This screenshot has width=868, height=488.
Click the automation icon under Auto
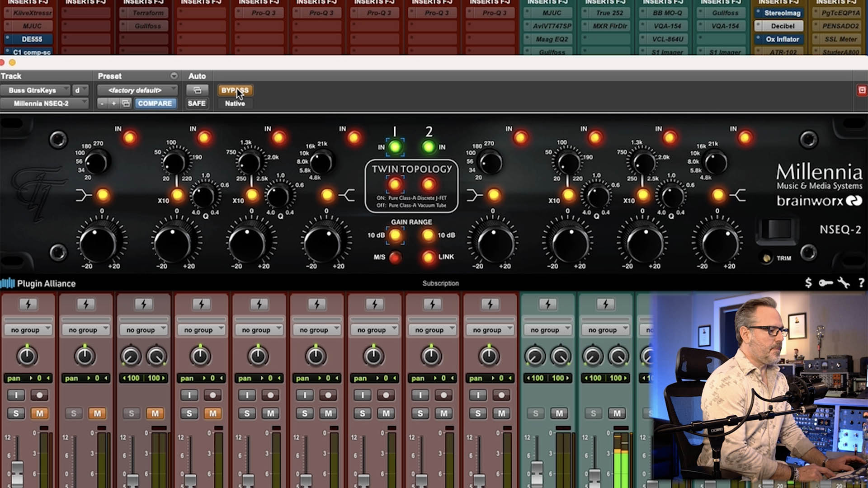click(197, 90)
